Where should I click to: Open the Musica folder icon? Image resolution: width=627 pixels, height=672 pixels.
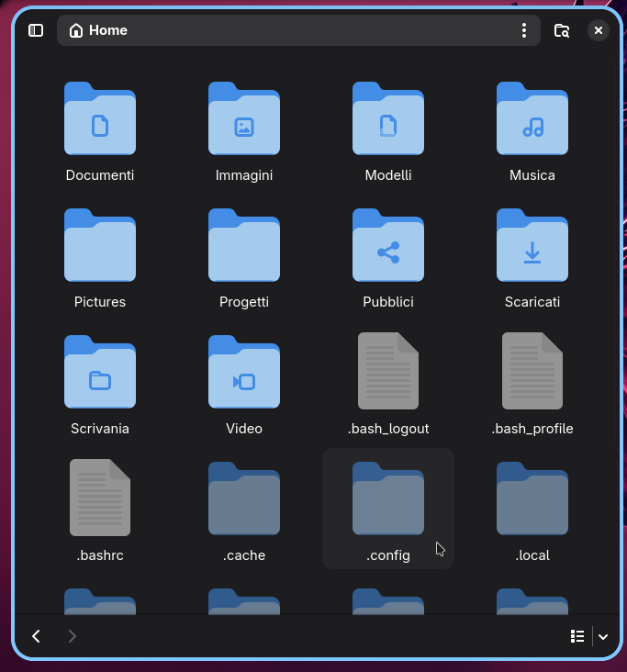click(532, 118)
